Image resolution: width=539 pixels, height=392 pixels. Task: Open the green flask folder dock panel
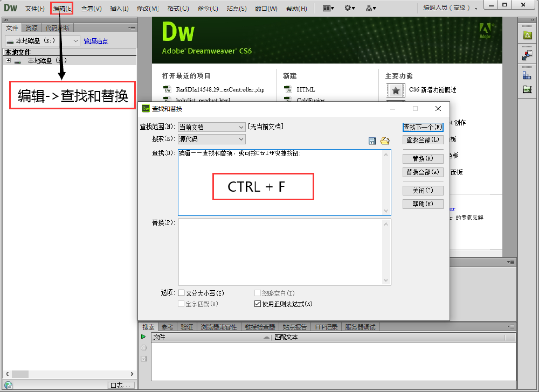[528, 34]
